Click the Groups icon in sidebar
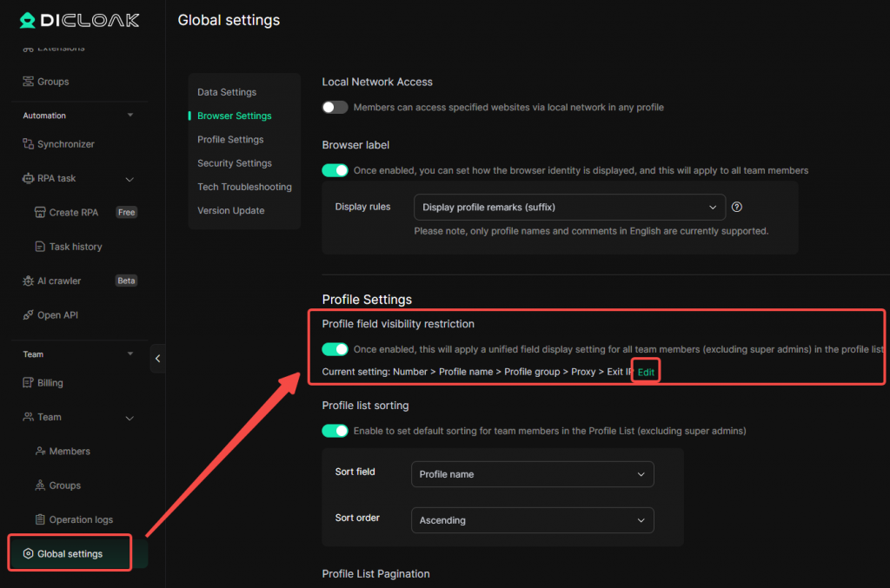 [x=29, y=82]
